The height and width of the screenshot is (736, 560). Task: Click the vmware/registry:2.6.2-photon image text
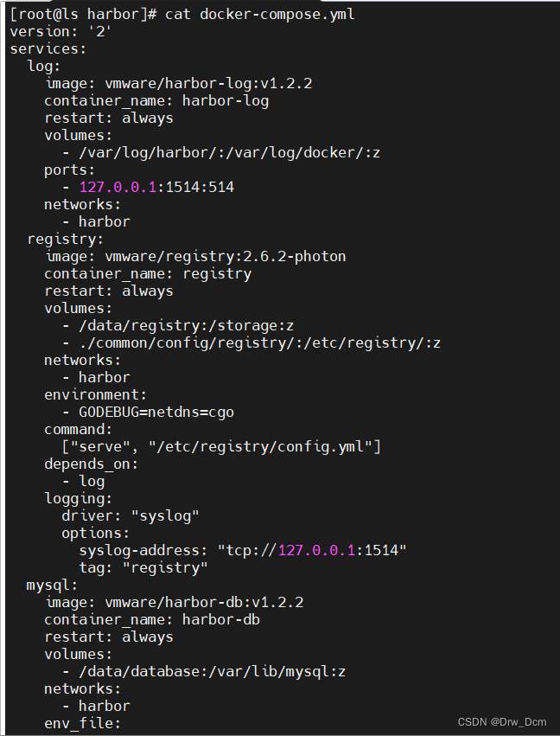coord(226,256)
